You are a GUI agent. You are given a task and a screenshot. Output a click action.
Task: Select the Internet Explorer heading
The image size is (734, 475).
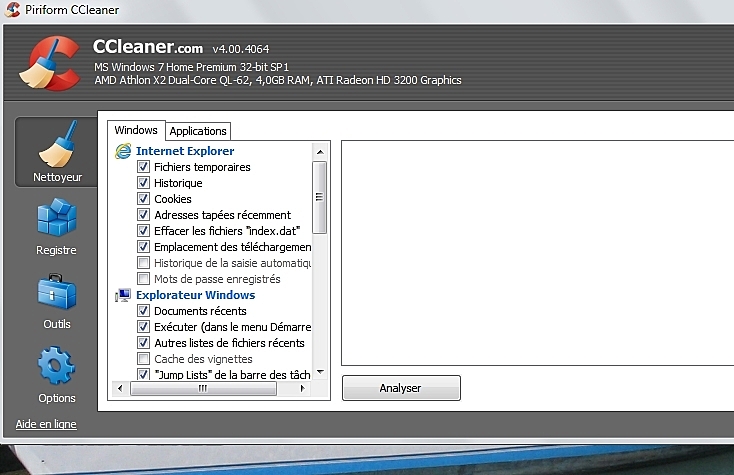[x=185, y=151]
